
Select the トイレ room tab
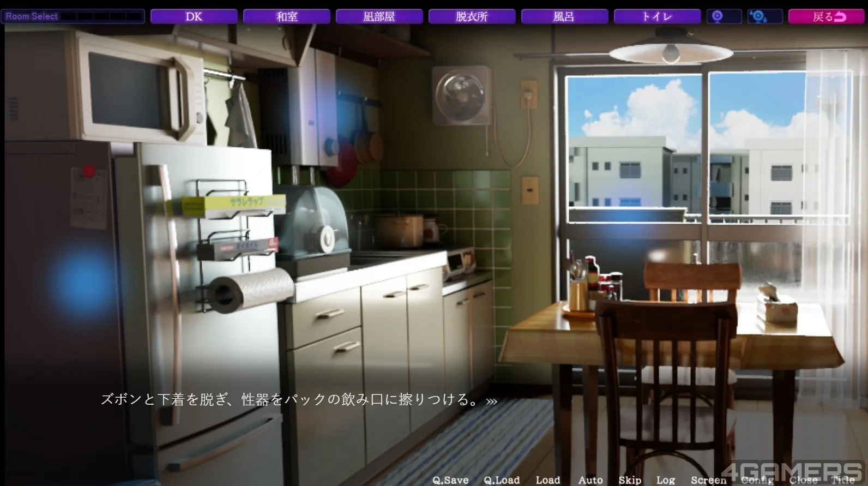658,16
